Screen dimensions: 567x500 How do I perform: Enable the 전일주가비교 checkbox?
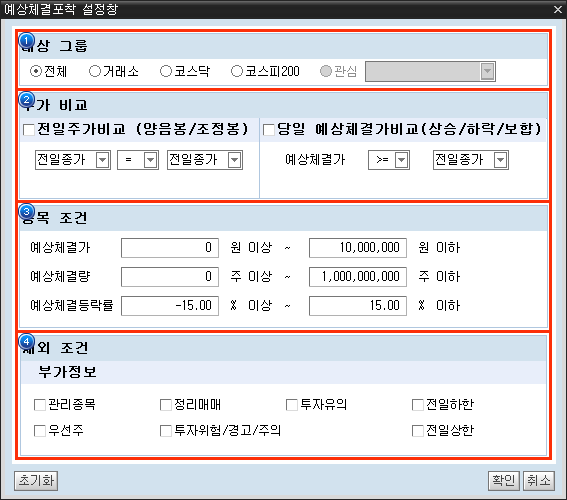[x=29, y=130]
